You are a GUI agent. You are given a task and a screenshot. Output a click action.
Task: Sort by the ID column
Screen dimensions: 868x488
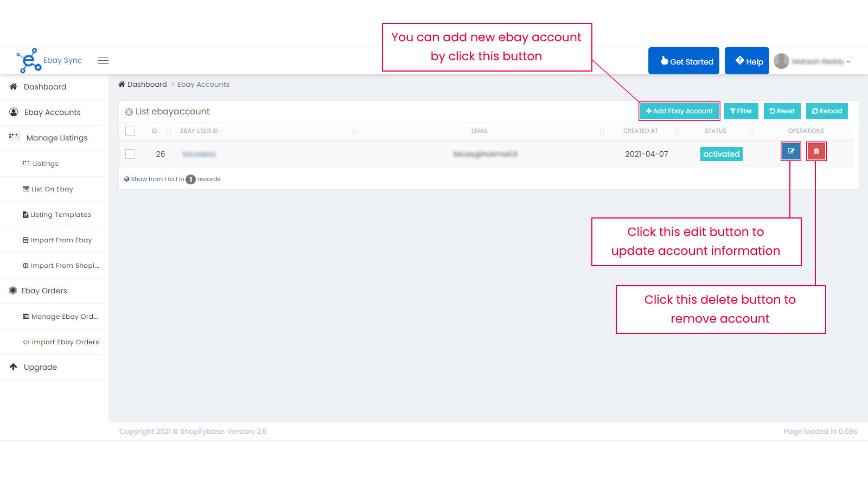click(x=162, y=131)
